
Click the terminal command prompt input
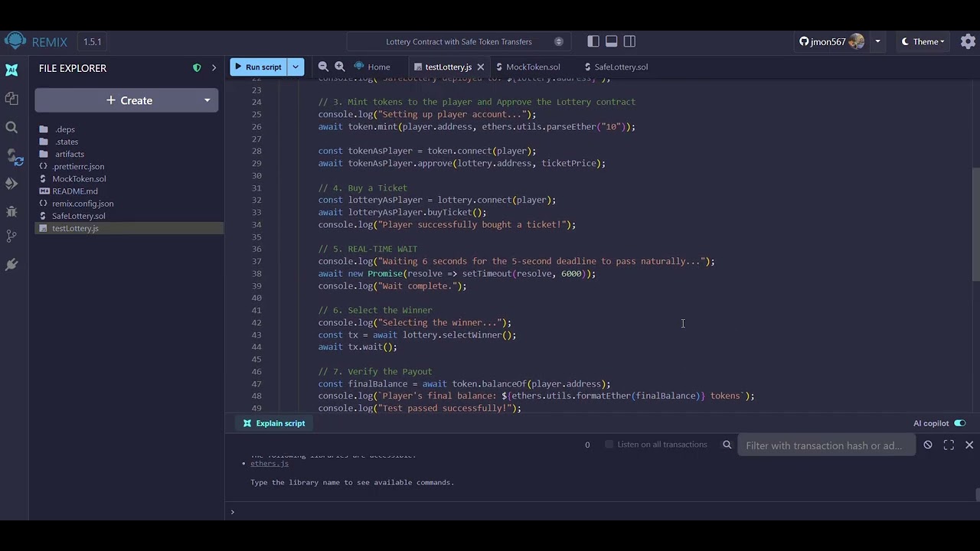point(605,511)
